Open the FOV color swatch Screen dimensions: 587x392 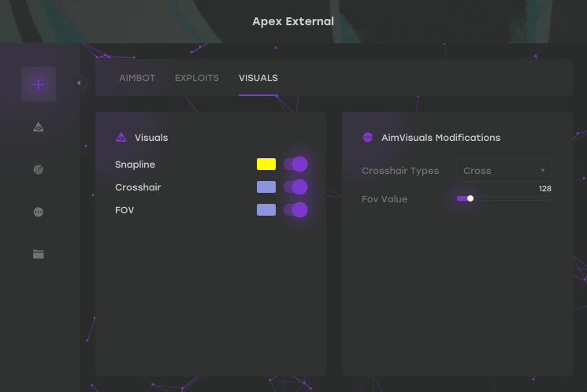coord(266,210)
